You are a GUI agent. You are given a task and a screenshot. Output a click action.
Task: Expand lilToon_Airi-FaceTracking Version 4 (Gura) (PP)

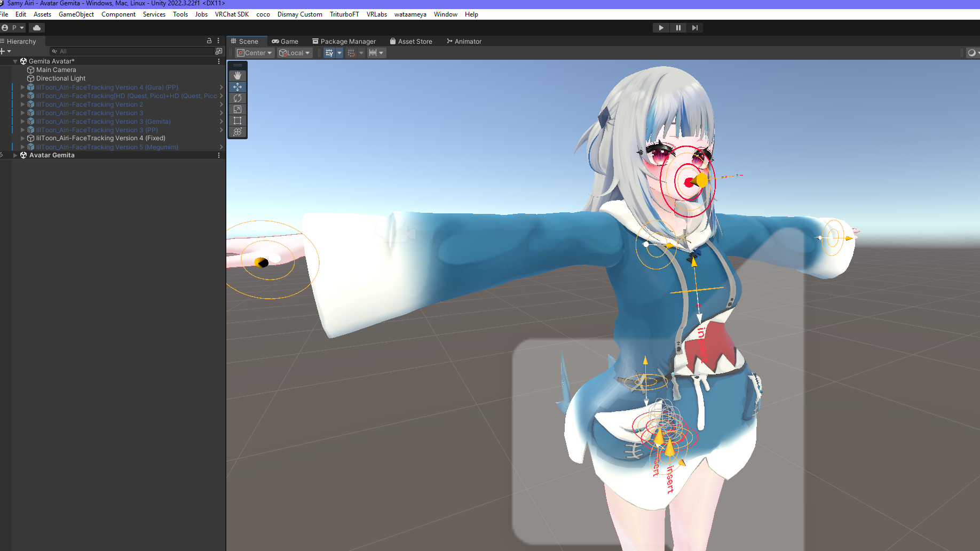point(23,87)
